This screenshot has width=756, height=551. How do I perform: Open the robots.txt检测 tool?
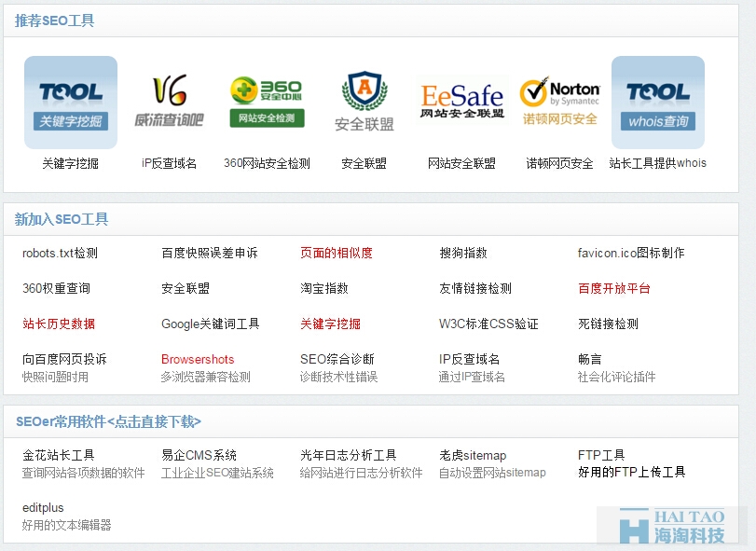tap(60, 253)
